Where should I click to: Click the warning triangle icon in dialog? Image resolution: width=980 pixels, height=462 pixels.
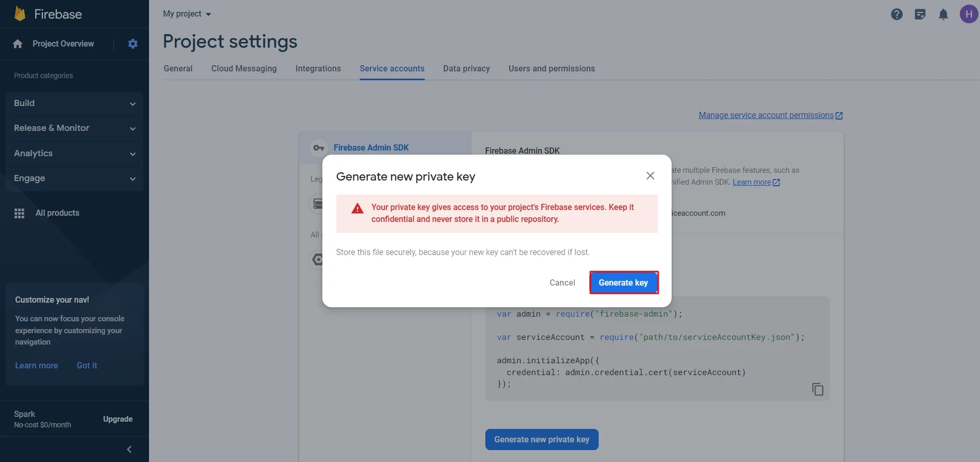[x=358, y=208]
